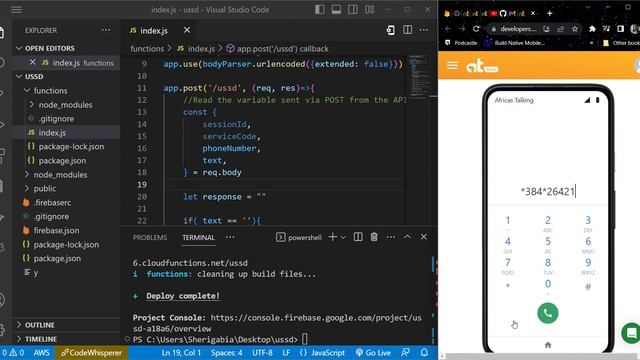The width and height of the screenshot is (640, 360).
Task: Open editor More Actions ellipsis
Action: [x=424, y=30]
